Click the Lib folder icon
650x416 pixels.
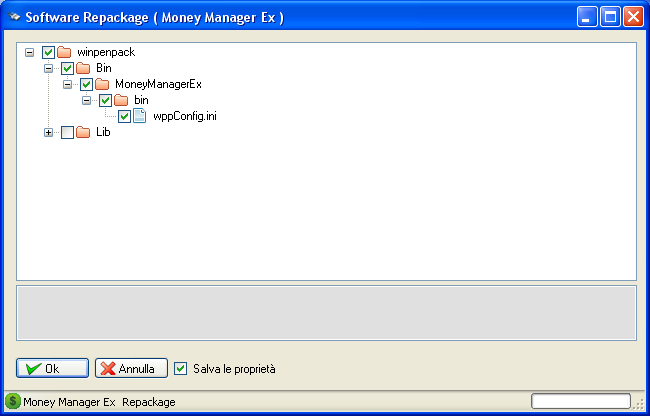(x=83, y=132)
